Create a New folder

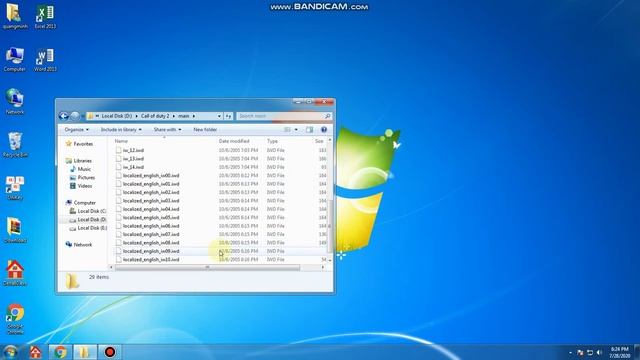[x=205, y=129]
